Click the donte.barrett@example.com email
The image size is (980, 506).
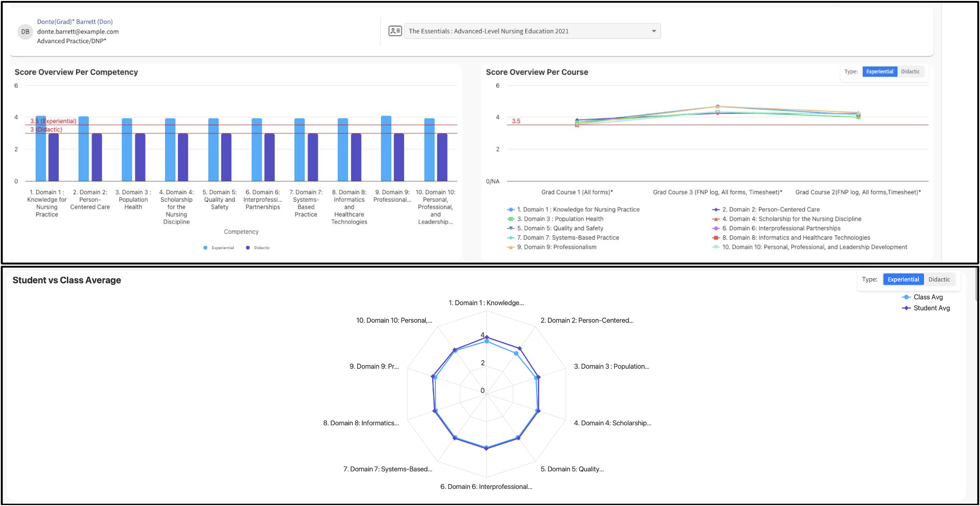coord(78,32)
